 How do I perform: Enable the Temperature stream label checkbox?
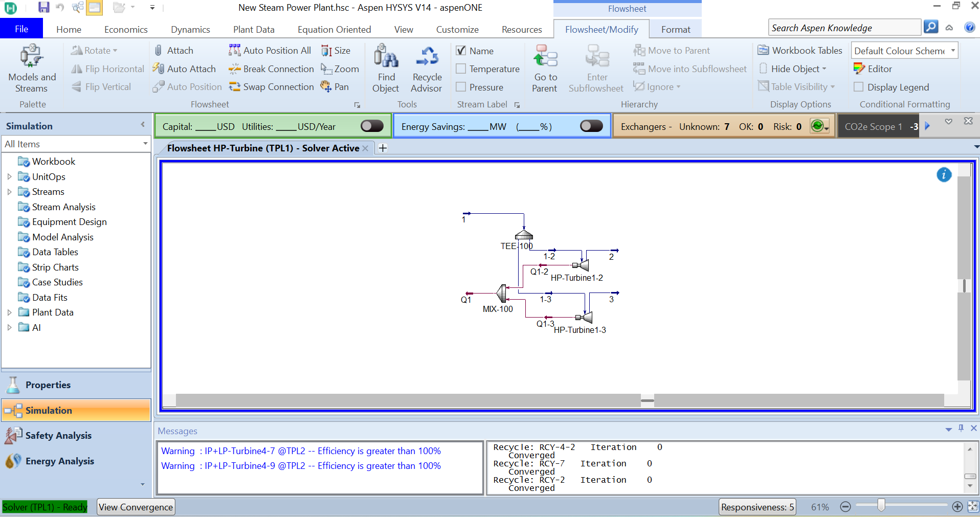pyautogui.click(x=461, y=69)
